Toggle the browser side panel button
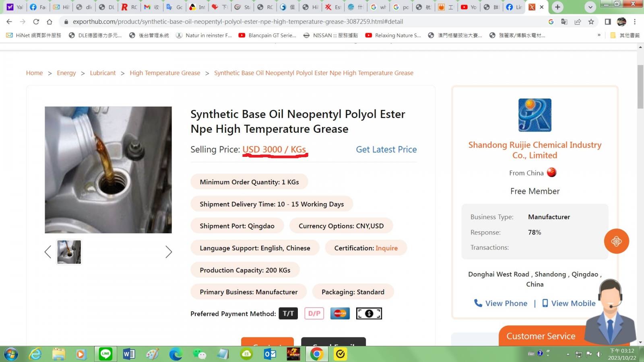This screenshot has width=644, height=362. [608, 22]
